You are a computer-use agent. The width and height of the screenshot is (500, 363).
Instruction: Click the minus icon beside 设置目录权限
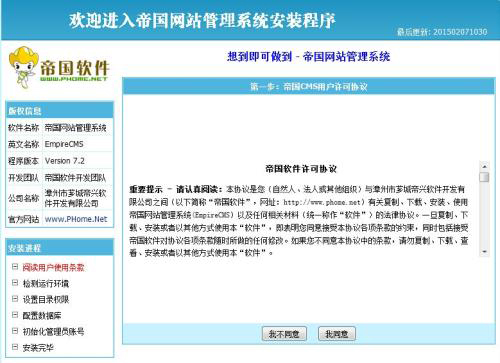[15, 299]
